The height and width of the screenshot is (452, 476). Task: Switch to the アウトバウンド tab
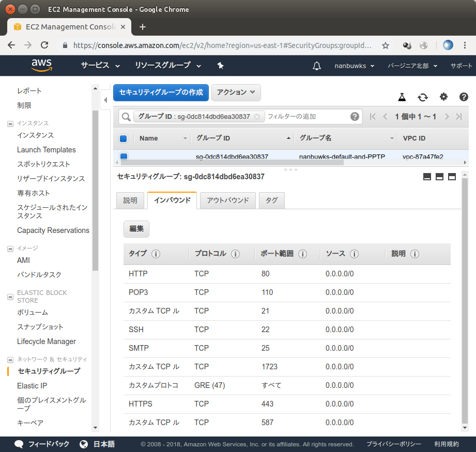click(227, 200)
